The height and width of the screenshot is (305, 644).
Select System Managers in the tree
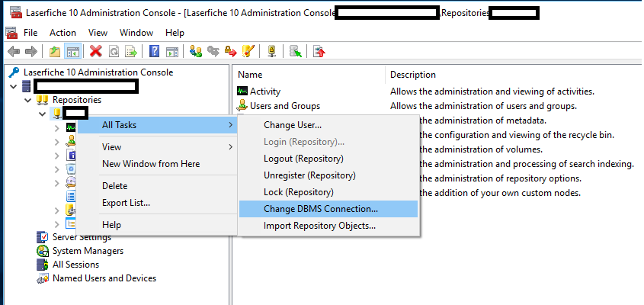(88, 251)
